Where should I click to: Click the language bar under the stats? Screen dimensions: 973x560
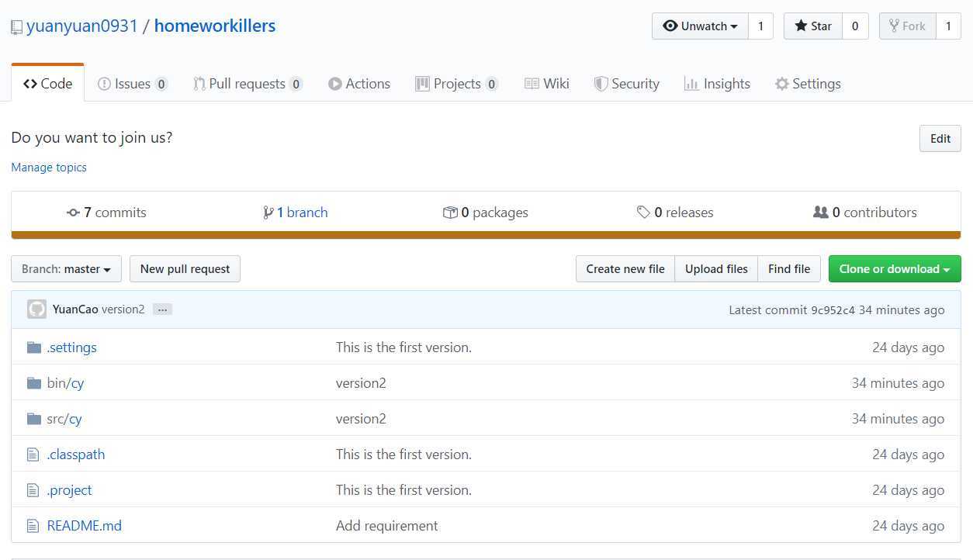[x=486, y=235]
